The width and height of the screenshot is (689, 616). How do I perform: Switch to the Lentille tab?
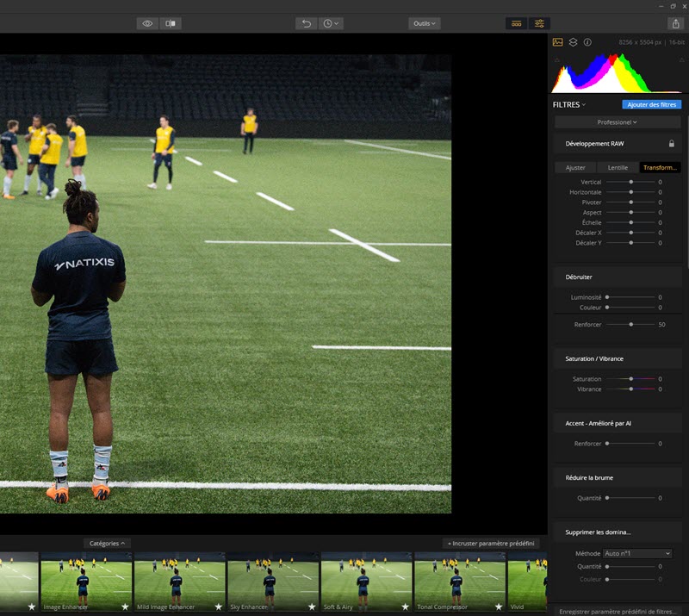(x=618, y=167)
